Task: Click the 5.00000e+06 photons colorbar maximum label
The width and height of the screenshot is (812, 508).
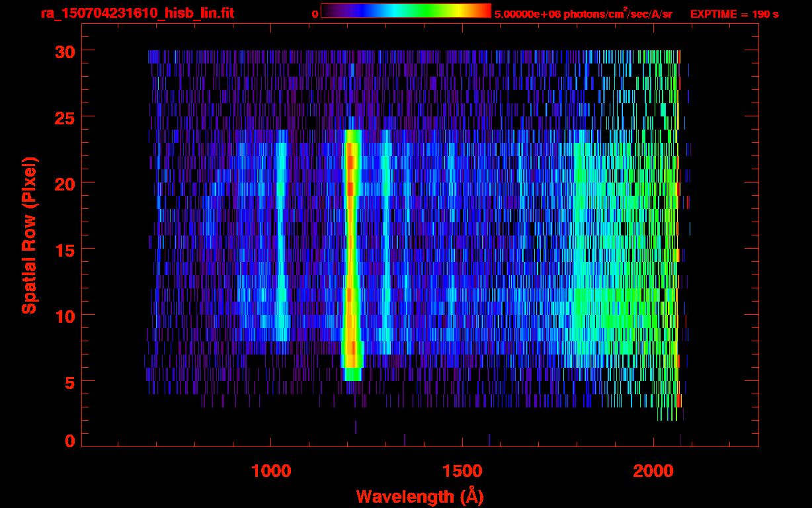Action: point(583,14)
